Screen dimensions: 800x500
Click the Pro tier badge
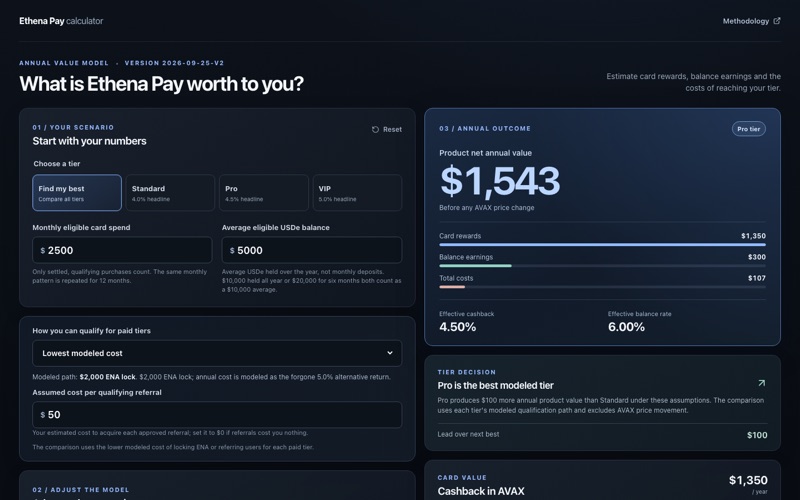748,129
